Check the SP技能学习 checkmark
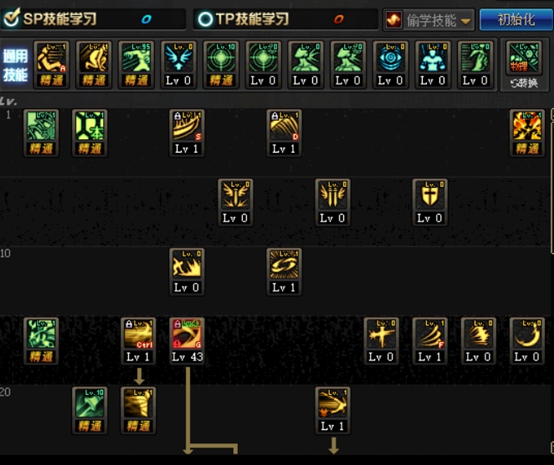The height and width of the screenshot is (465, 554). click(x=11, y=18)
